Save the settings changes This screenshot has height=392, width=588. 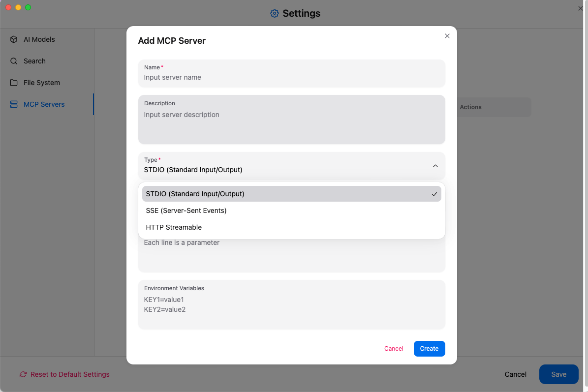(x=558, y=374)
